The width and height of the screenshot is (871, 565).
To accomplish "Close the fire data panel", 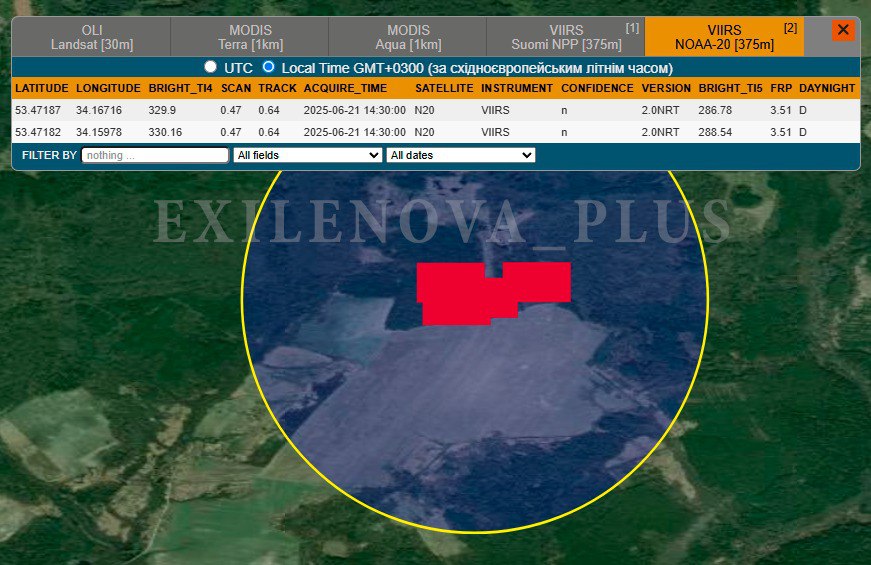I will pyautogui.click(x=843, y=30).
